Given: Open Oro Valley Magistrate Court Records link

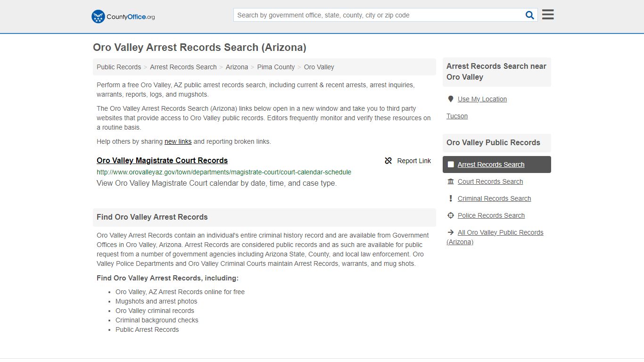Looking at the screenshot, I should (162, 160).
